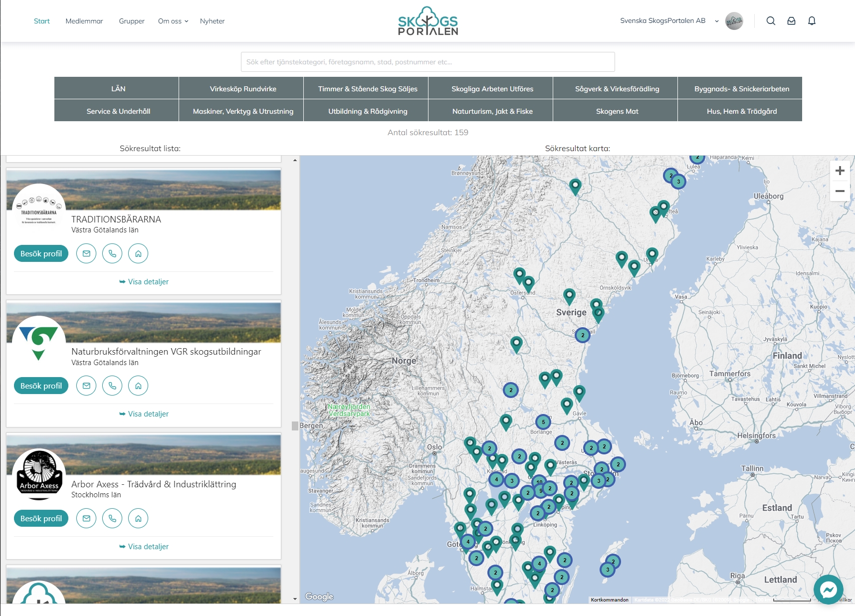Open the Grupper menu item

pos(132,21)
